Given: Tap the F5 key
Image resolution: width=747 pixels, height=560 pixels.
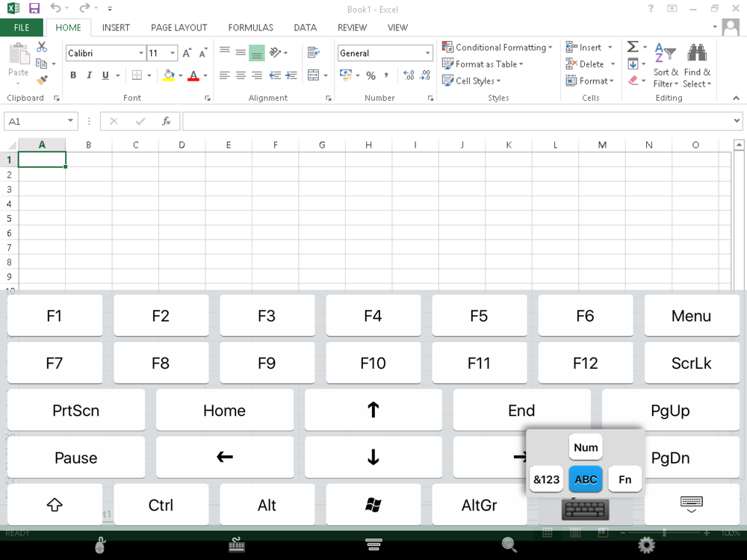Looking at the screenshot, I should coord(480,315).
